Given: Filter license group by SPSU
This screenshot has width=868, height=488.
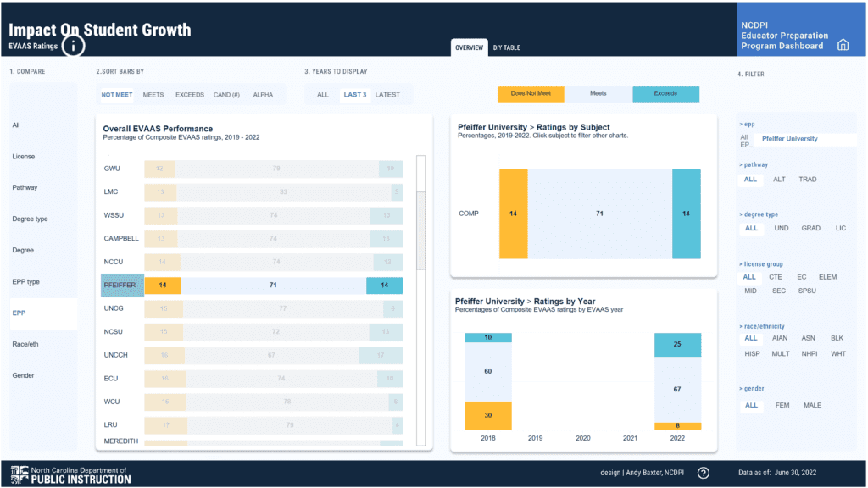Looking at the screenshot, I should point(807,291).
